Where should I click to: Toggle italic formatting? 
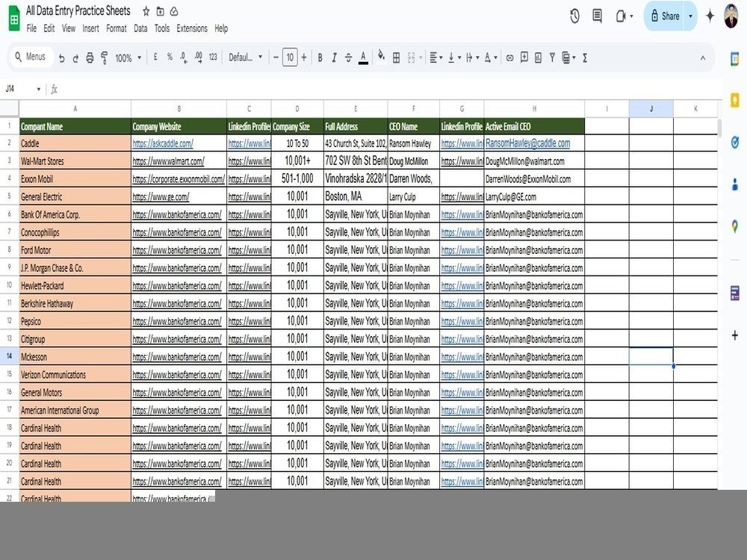334,57
